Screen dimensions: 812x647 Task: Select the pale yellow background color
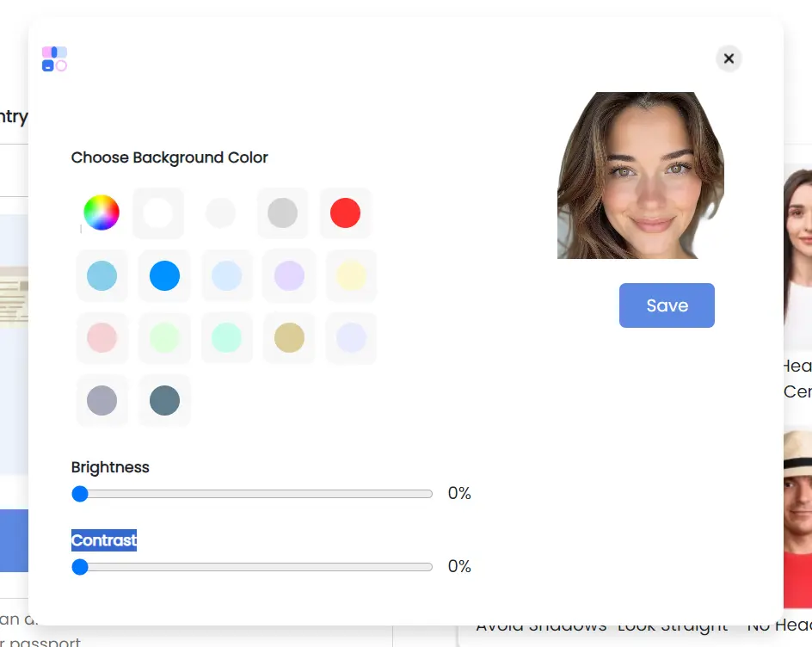(351, 275)
